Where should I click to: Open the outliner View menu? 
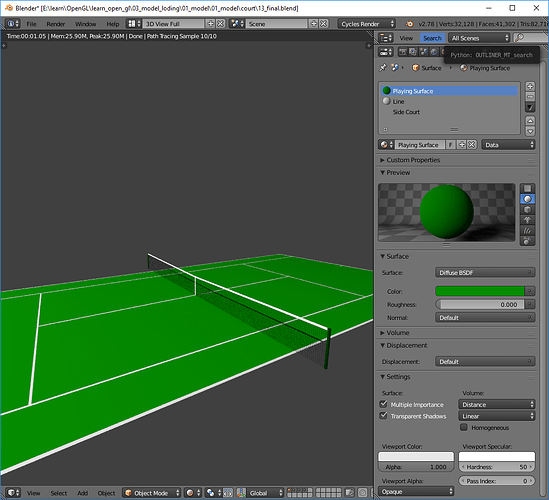coord(406,38)
